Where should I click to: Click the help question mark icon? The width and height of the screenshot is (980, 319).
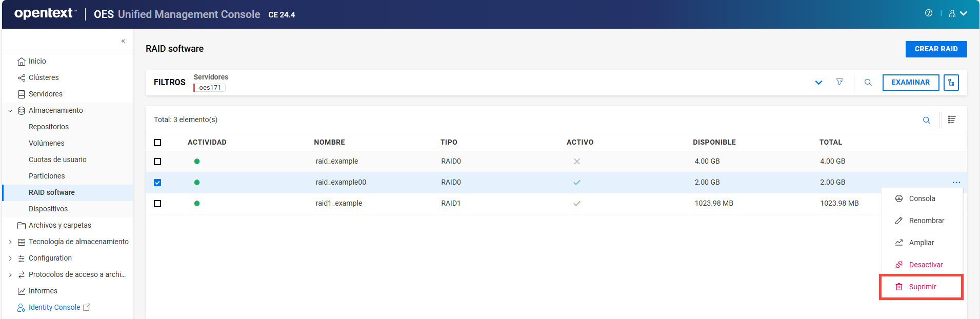(928, 13)
